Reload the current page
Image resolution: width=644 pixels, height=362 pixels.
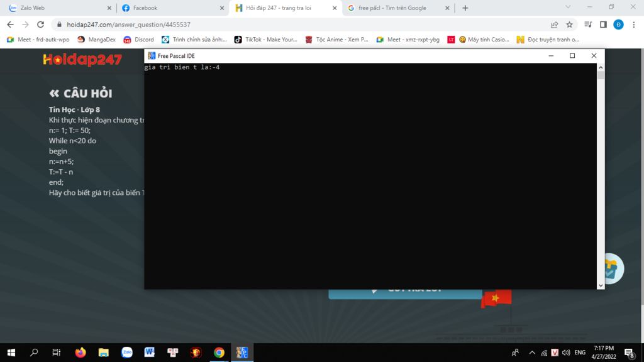[40, 25]
